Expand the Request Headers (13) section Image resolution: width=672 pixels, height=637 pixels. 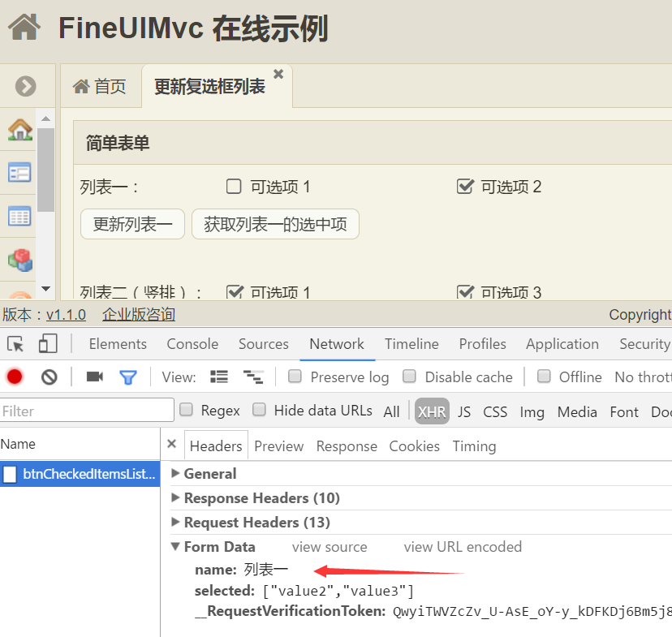pyautogui.click(x=174, y=522)
